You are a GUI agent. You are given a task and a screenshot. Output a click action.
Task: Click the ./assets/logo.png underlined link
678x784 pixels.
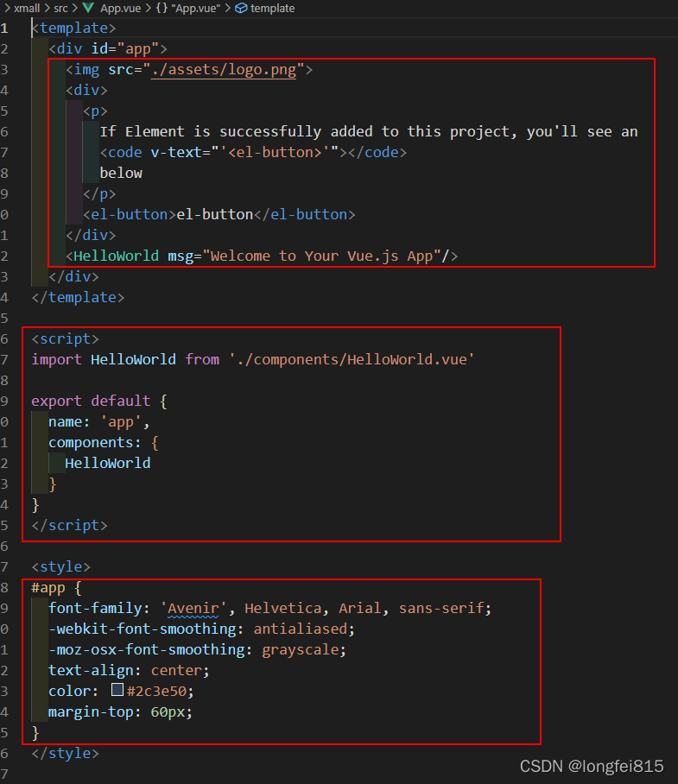(224, 69)
